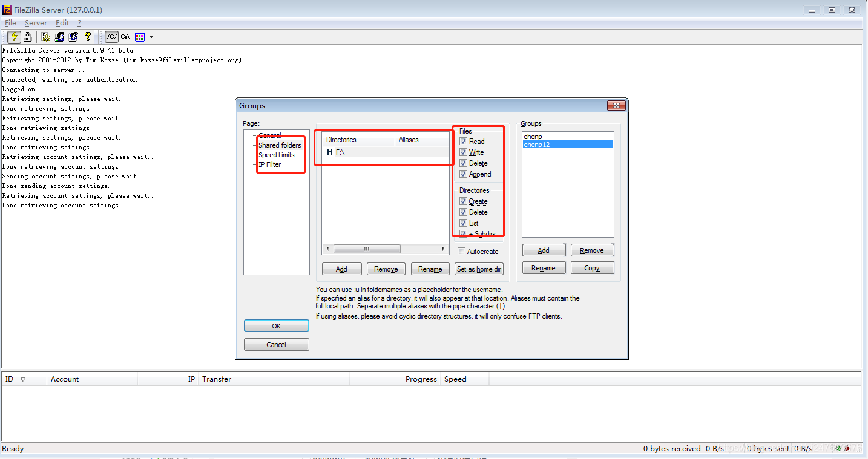This screenshot has height=459, width=868.
Task: Click Remove in the Groups panel
Action: [592, 250]
